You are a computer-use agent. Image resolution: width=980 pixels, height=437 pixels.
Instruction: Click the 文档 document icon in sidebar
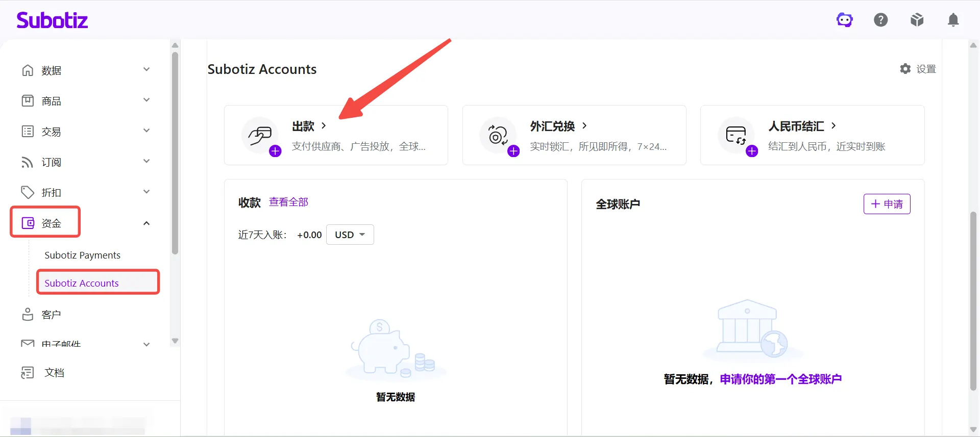[x=28, y=373]
